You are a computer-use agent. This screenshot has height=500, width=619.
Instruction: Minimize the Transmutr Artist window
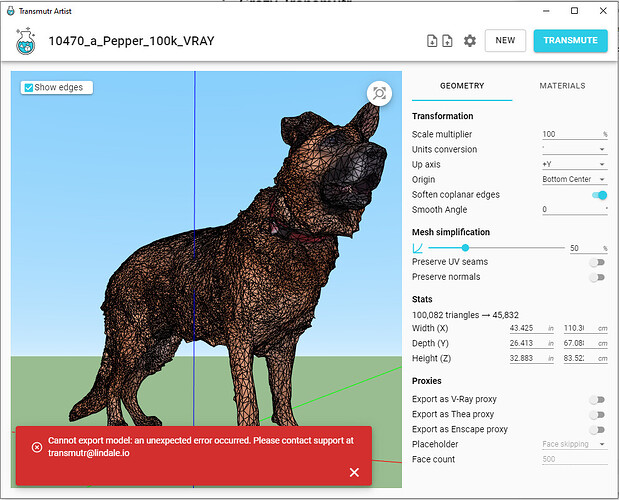(x=546, y=11)
